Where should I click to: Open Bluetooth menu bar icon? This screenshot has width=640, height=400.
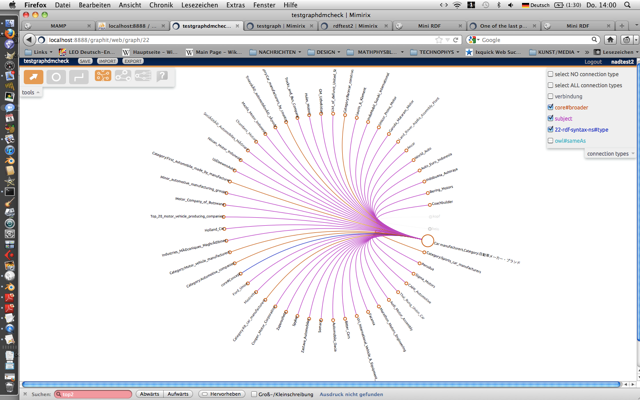[x=498, y=5]
